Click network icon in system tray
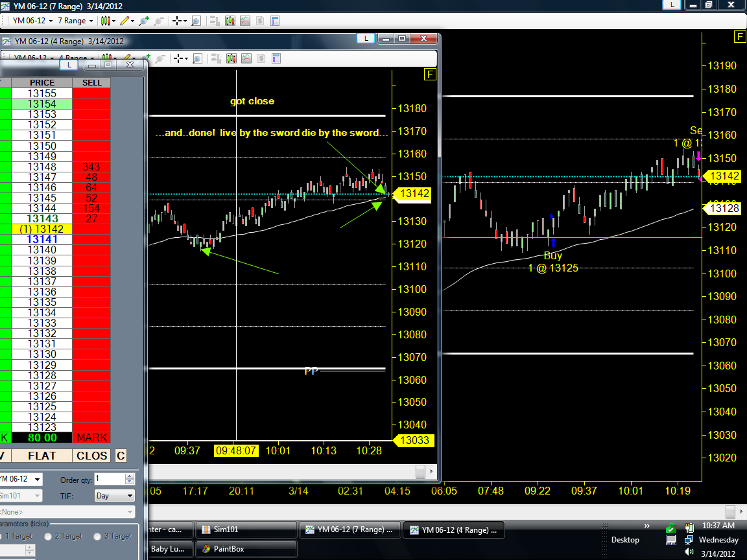Screen dimensions: 747x560 689,540
